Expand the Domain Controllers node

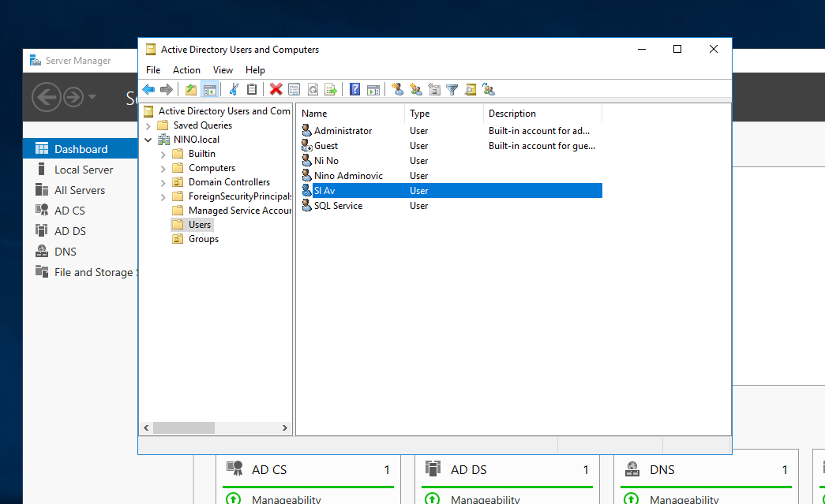click(163, 182)
